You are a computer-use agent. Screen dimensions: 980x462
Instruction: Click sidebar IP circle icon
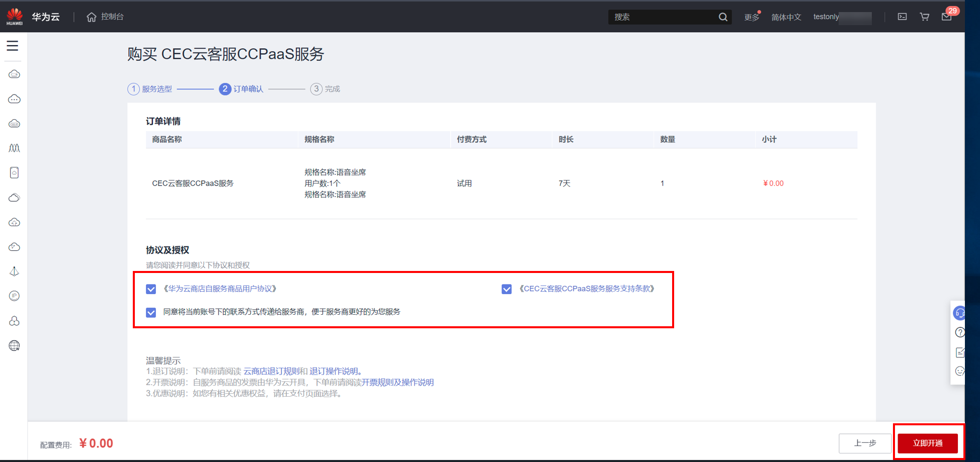coord(15,296)
